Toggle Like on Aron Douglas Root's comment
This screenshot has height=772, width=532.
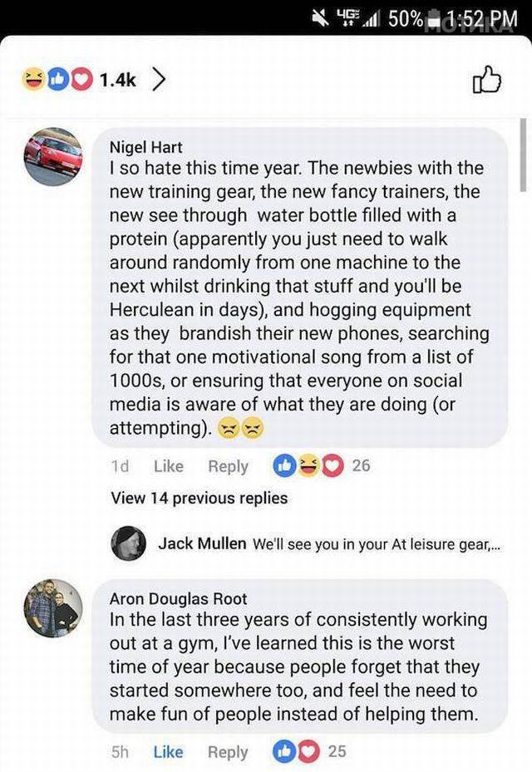(168, 751)
